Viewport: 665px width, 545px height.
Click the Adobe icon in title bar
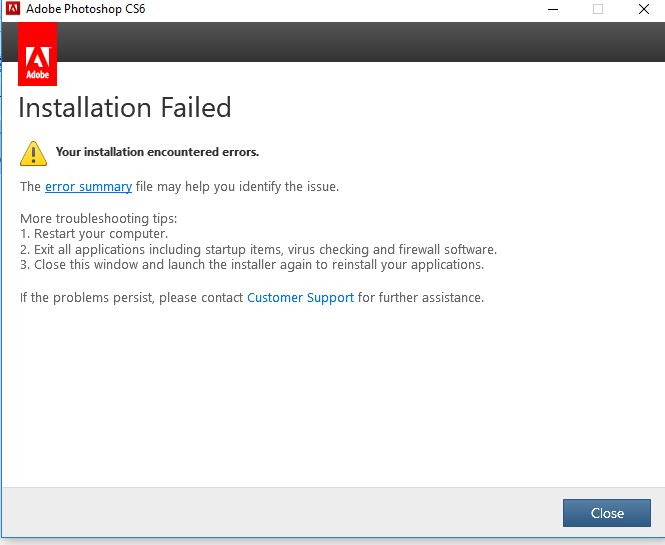point(13,8)
